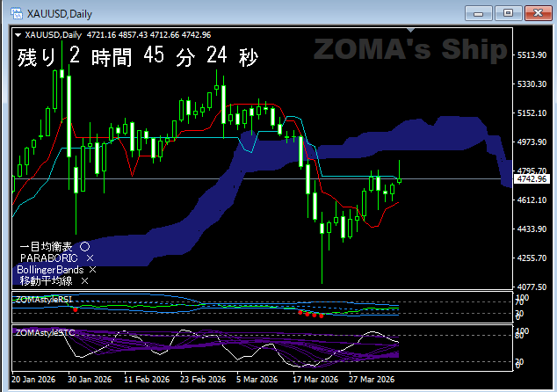
Task: Click the XAUUSD chart window title icon
Action: coord(17,13)
